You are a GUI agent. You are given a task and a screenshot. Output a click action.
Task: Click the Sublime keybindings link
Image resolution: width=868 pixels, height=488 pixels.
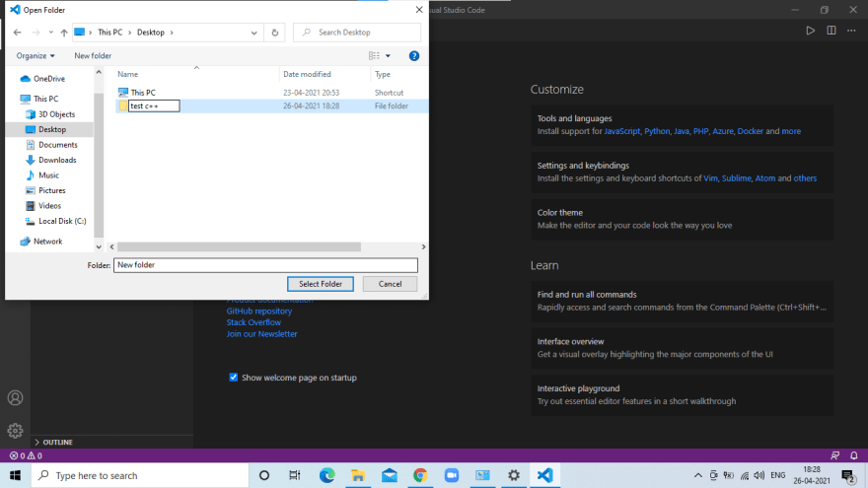736,178
